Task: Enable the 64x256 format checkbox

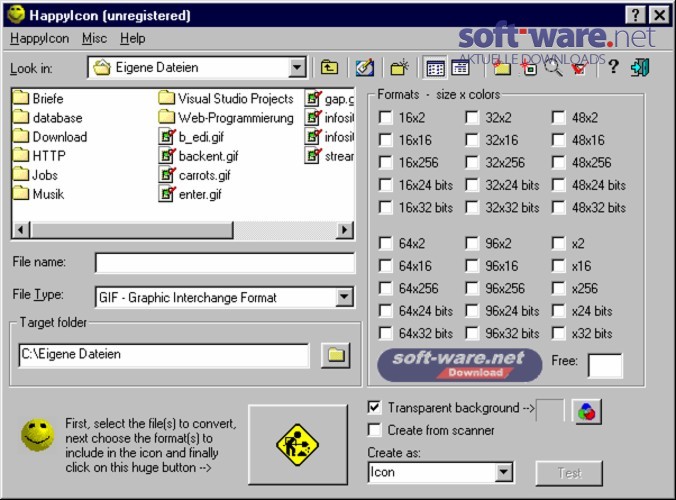Action: click(x=385, y=288)
